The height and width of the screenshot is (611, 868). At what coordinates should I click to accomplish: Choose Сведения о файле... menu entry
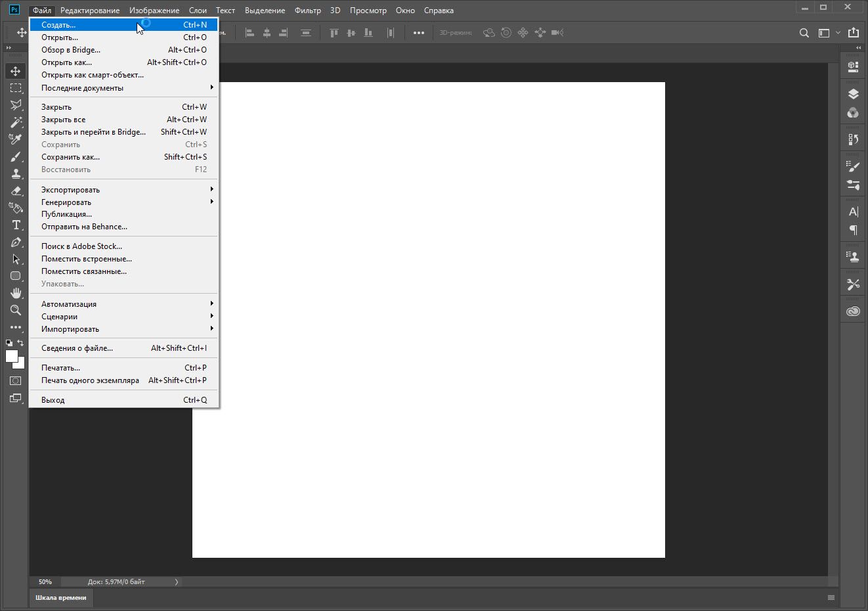pyautogui.click(x=123, y=348)
